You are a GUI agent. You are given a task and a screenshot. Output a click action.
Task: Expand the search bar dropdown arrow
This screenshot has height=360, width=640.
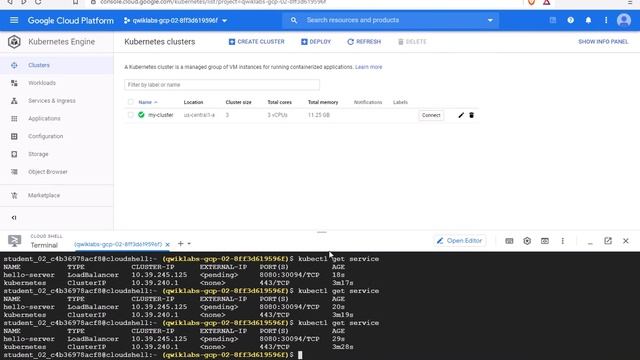490,20
